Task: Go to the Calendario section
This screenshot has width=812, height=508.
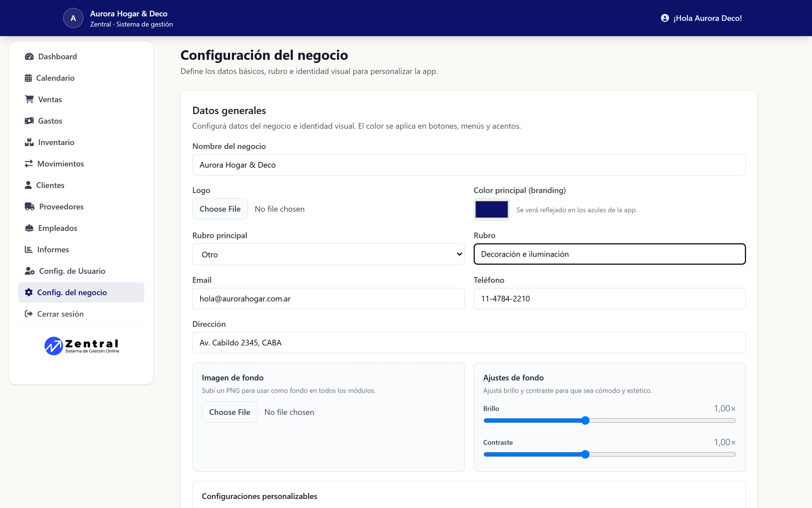Action: coord(81,78)
